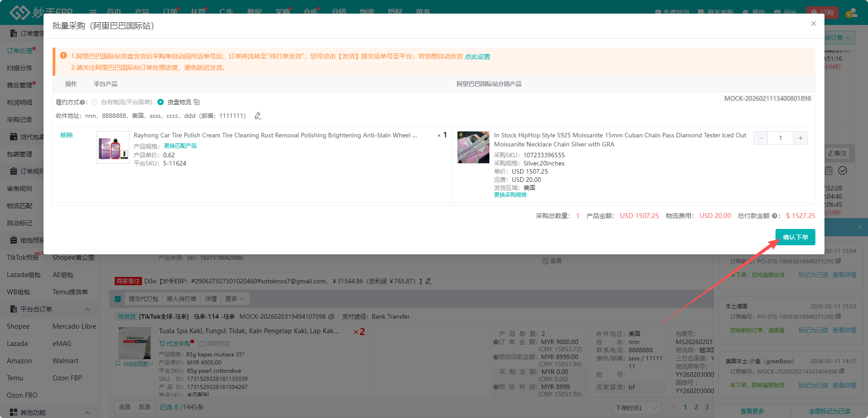
Task: Go to 售后管理 in sidebar
Action: point(20,85)
